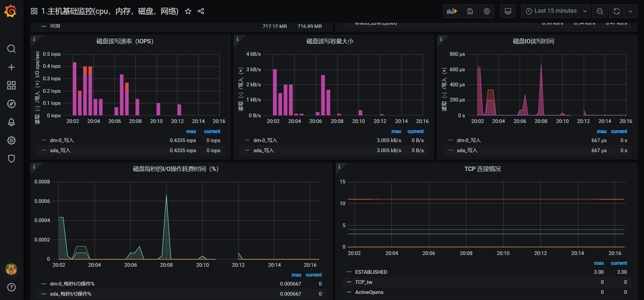Open the 磁盘读写容量大小 panel title menu

tap(330, 41)
